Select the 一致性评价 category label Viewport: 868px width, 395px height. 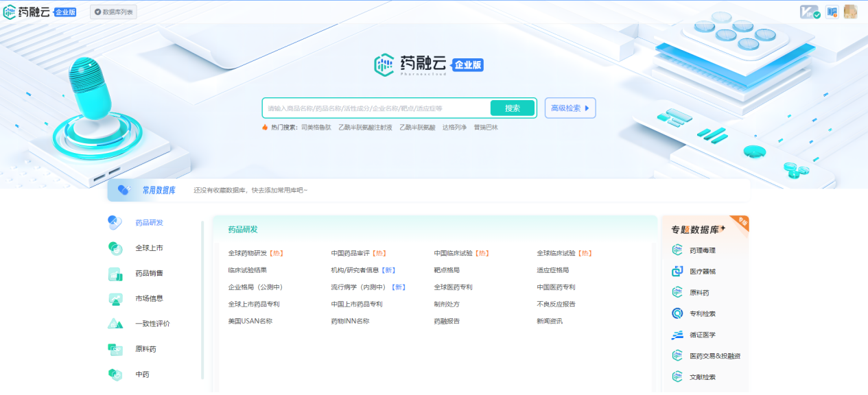[152, 324]
